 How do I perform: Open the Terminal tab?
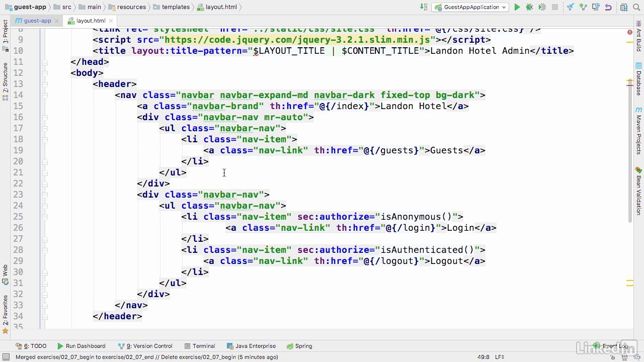click(200, 346)
